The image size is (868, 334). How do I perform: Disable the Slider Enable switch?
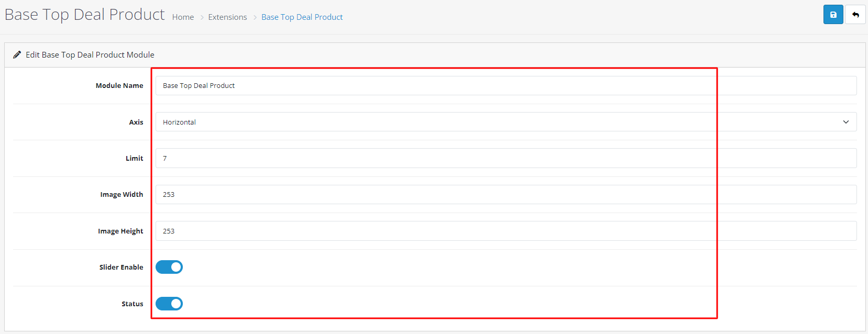[x=169, y=267]
